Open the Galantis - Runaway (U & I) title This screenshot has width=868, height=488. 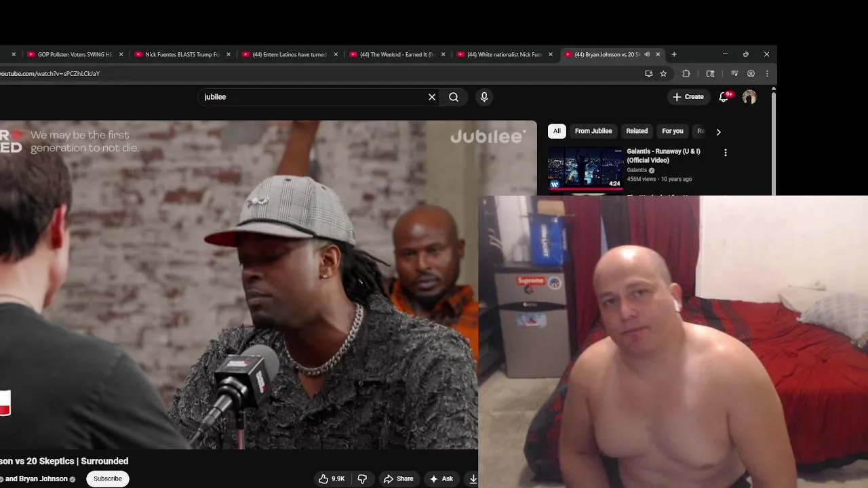coord(663,156)
